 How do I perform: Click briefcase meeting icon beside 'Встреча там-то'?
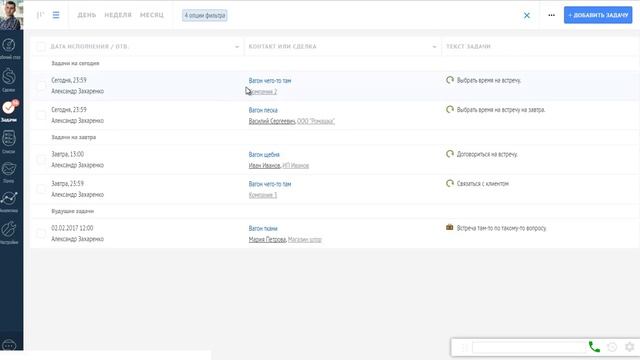(450, 227)
